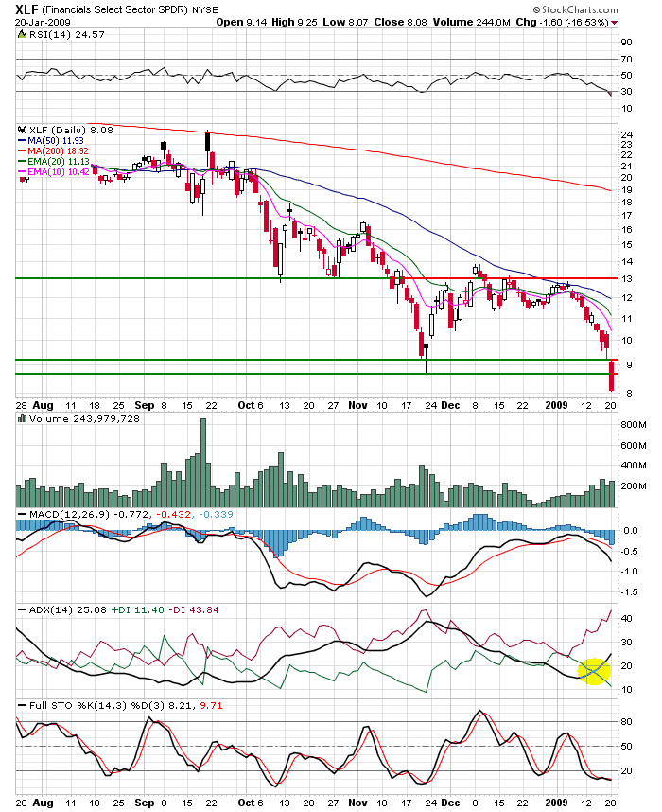This screenshot has height=812, width=662.
Task: Click the -1.0 level on MACD axis
Action: click(x=629, y=572)
